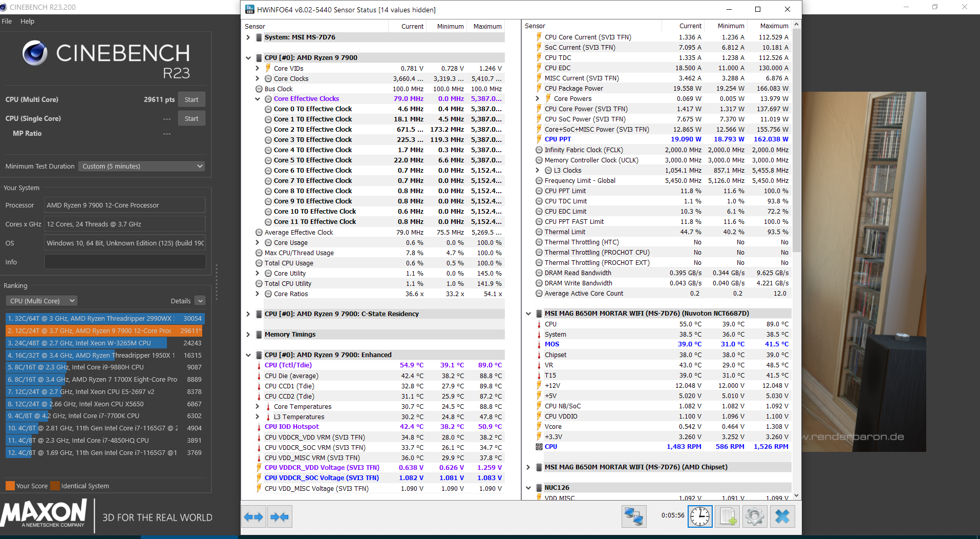Screen dimensions: 980x539
Task: Click the Details label in Ranking panel
Action: [181, 301]
